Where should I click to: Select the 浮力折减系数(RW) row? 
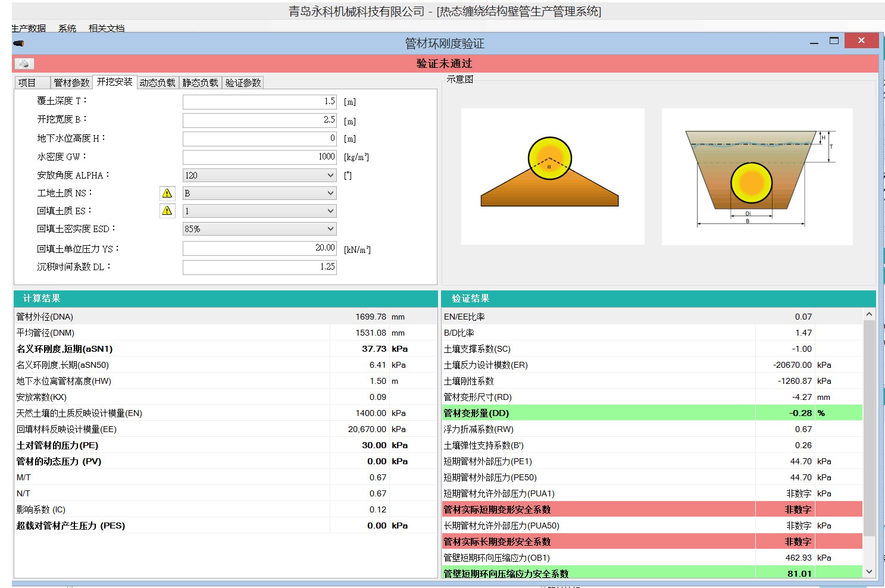[652, 429]
